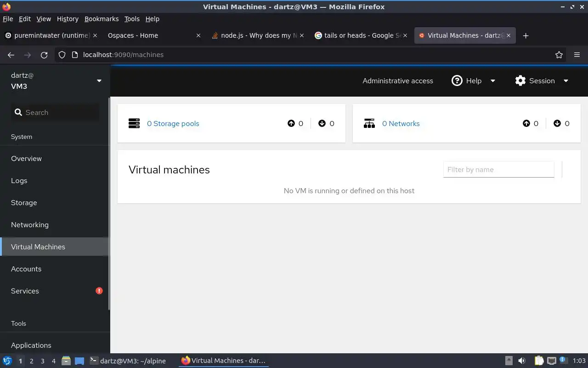Close the puremintwater tab
The width and height of the screenshot is (588, 368).
[95, 35]
